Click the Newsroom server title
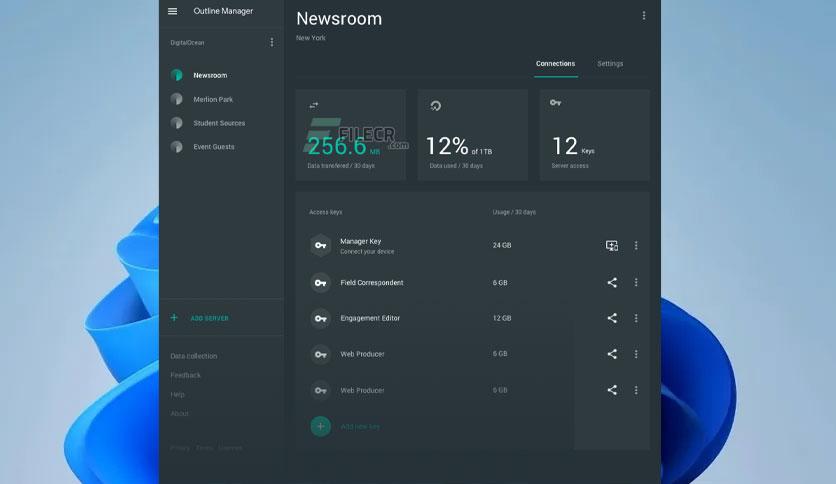836x484 pixels. (339, 19)
